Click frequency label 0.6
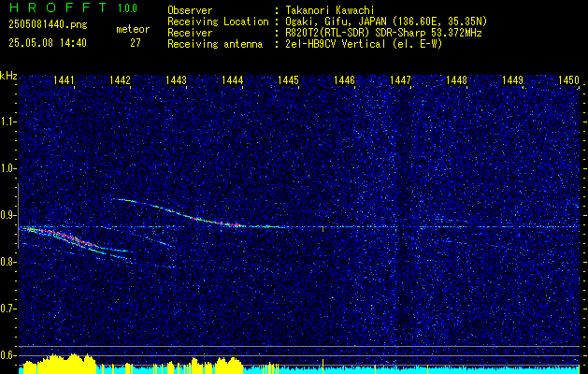This screenshot has height=374, width=588. coord(8,355)
